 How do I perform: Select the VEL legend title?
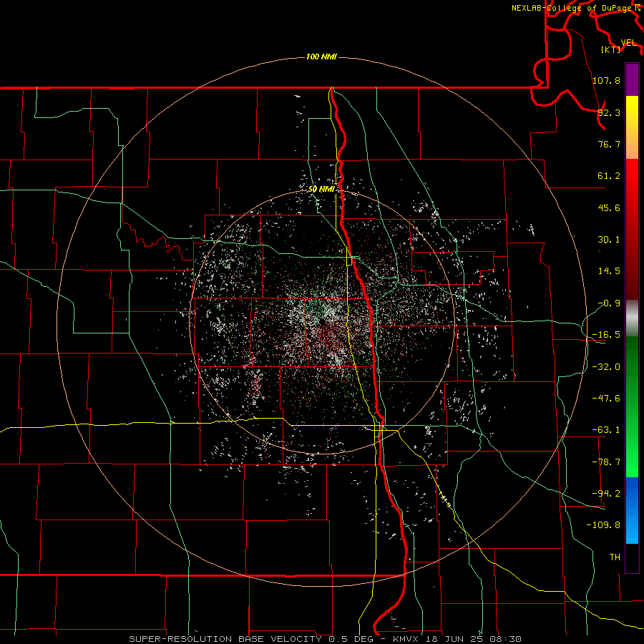(x=628, y=43)
